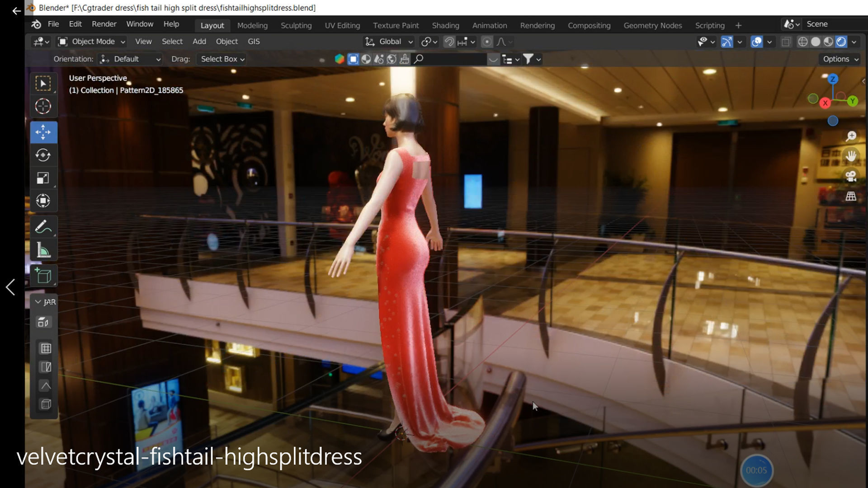868x488 pixels.
Task: Switch to the Modeling workspace tab
Action: (252, 26)
